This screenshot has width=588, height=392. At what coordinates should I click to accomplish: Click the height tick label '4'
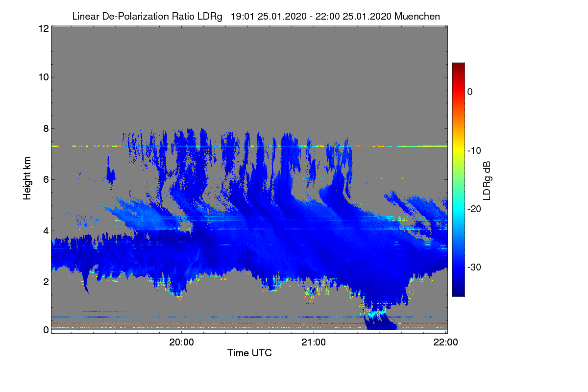(45, 230)
